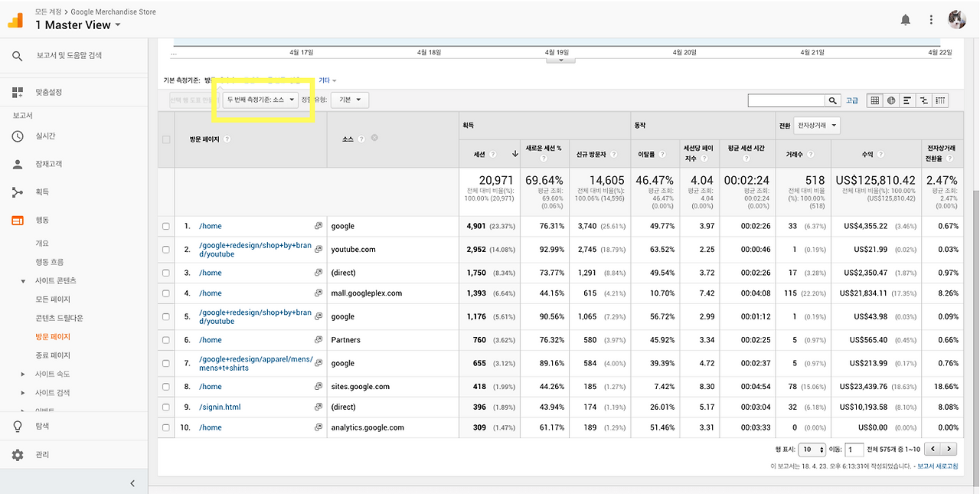980x494 pixels.
Task: Open 실시간 realtime clock icon
Action: (x=18, y=136)
